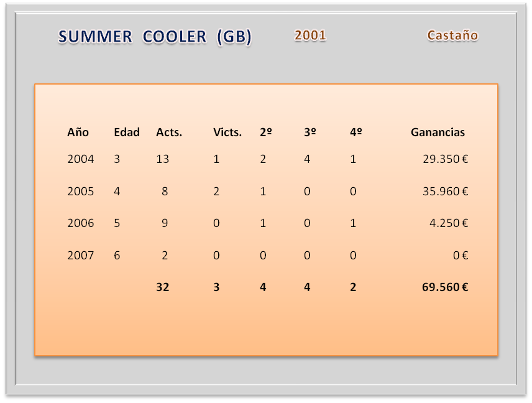The image size is (532, 403).
Task: Click the 2007 row year cell
Action: tap(81, 255)
